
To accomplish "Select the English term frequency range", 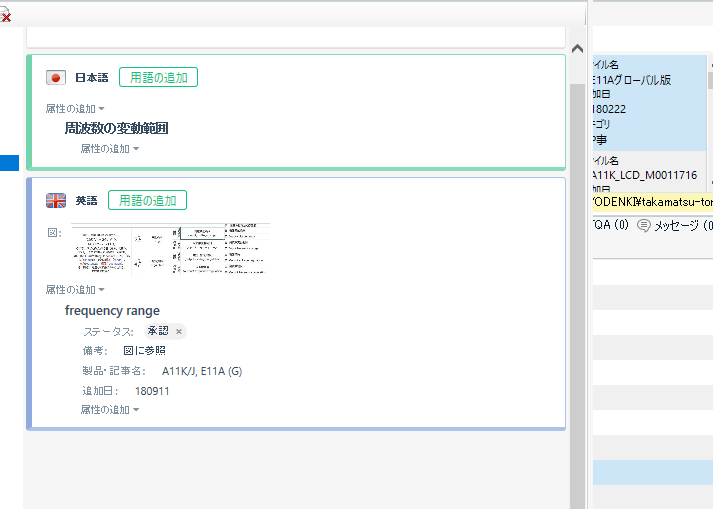I will pos(112,310).
